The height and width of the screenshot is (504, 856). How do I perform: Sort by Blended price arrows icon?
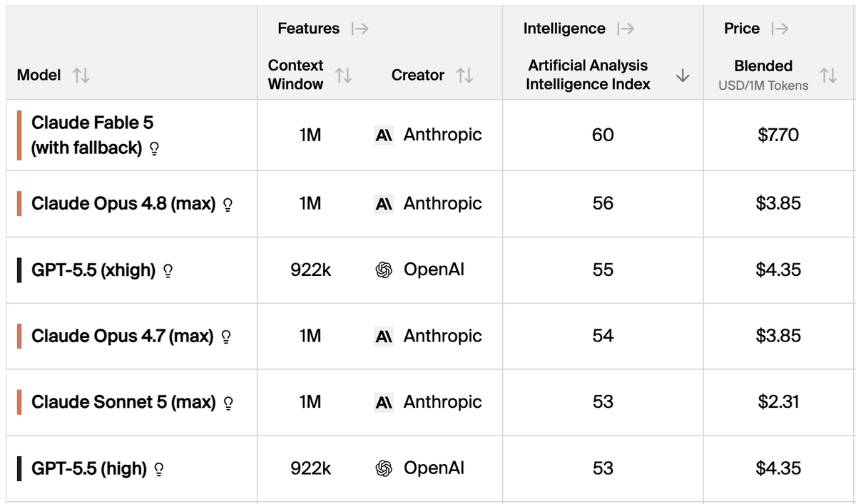pos(828,75)
